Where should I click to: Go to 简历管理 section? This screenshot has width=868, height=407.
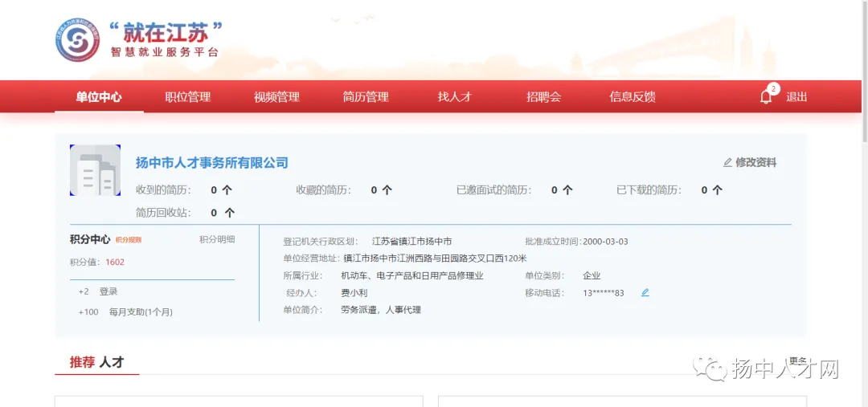366,97
